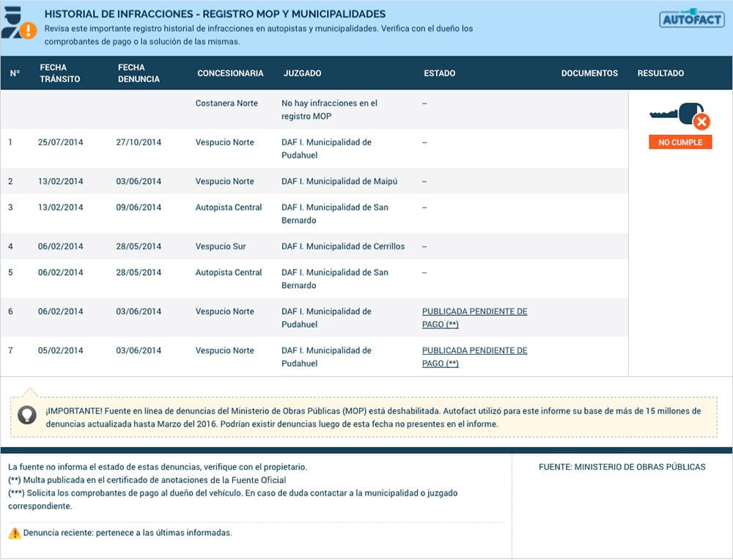Image resolution: width=733 pixels, height=560 pixels.
Task: Sort by the Fecha Tránsito column header
Action: (60, 73)
